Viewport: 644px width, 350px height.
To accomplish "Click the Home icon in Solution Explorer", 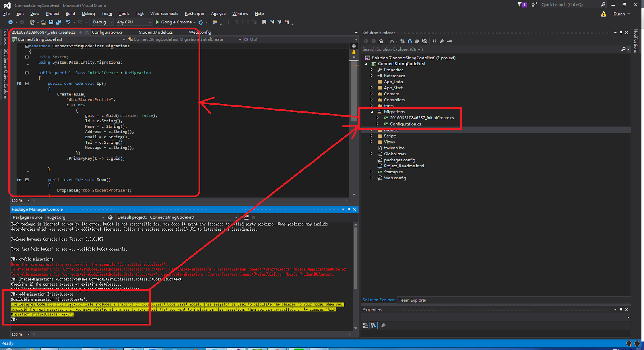I will 381,41.
